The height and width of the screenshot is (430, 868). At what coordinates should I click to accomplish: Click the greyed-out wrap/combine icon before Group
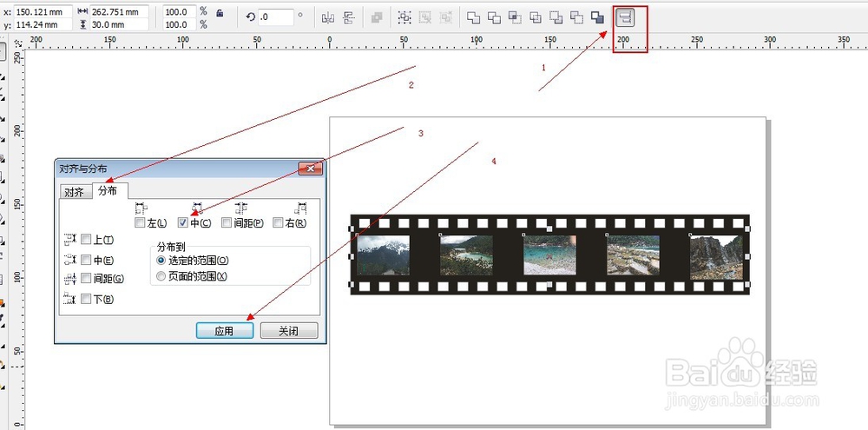(377, 17)
